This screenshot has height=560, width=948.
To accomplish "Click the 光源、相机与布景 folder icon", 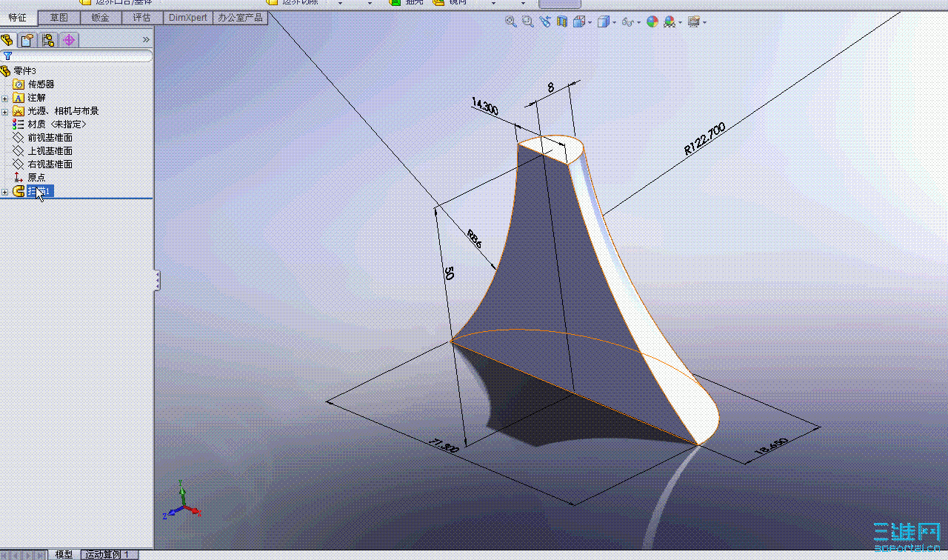I will coord(19,111).
